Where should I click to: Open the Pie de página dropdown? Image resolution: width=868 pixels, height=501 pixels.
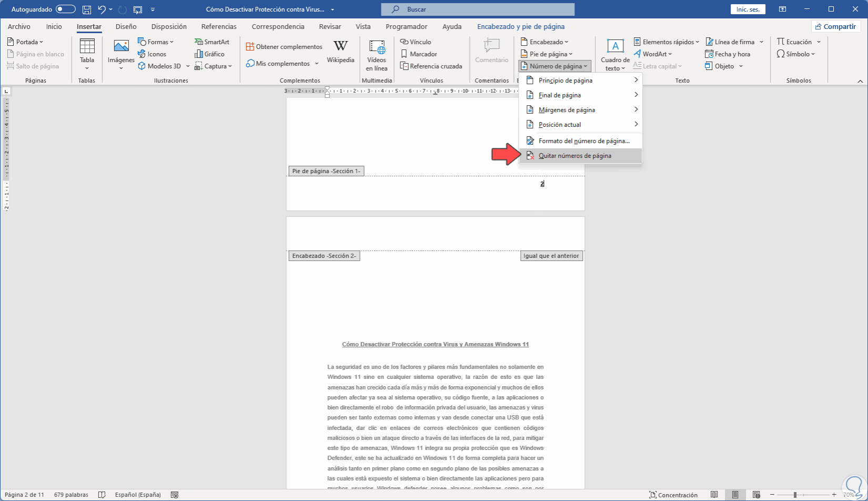(x=547, y=54)
